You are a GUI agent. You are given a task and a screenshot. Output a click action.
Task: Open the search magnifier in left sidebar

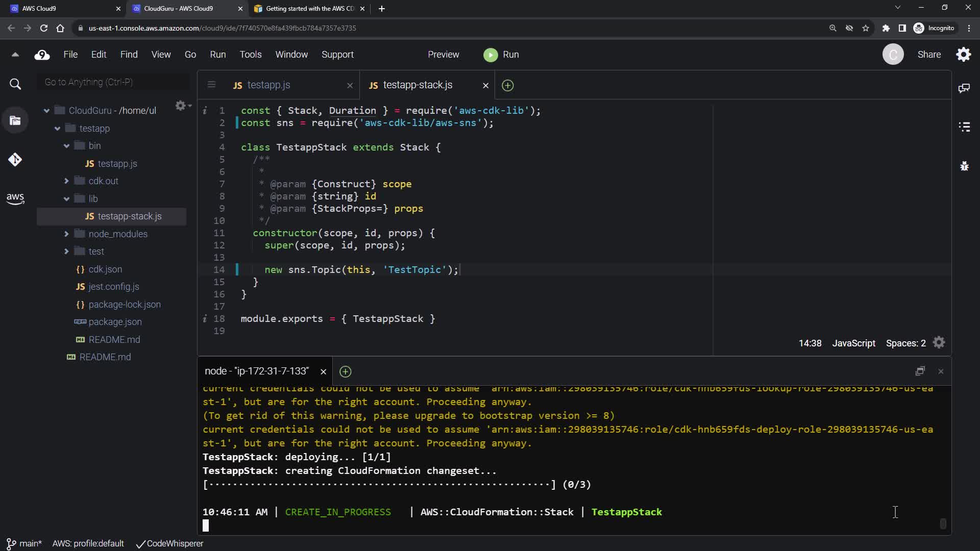click(x=15, y=84)
